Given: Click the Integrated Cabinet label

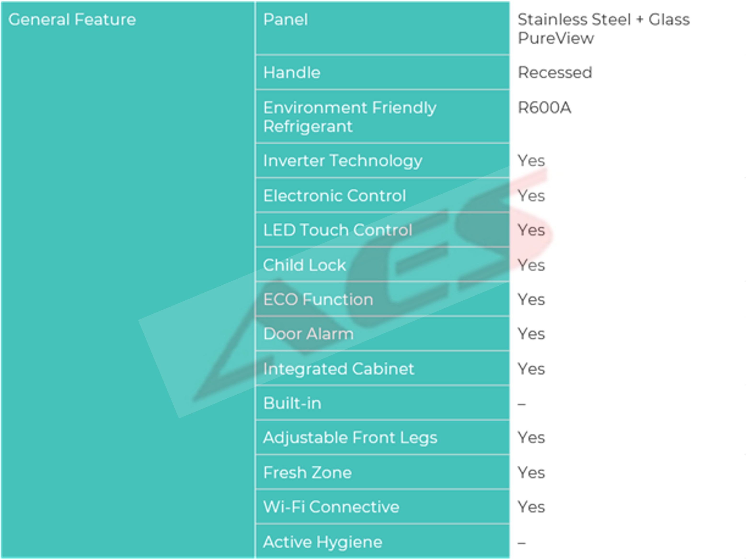Looking at the screenshot, I should 339,369.
